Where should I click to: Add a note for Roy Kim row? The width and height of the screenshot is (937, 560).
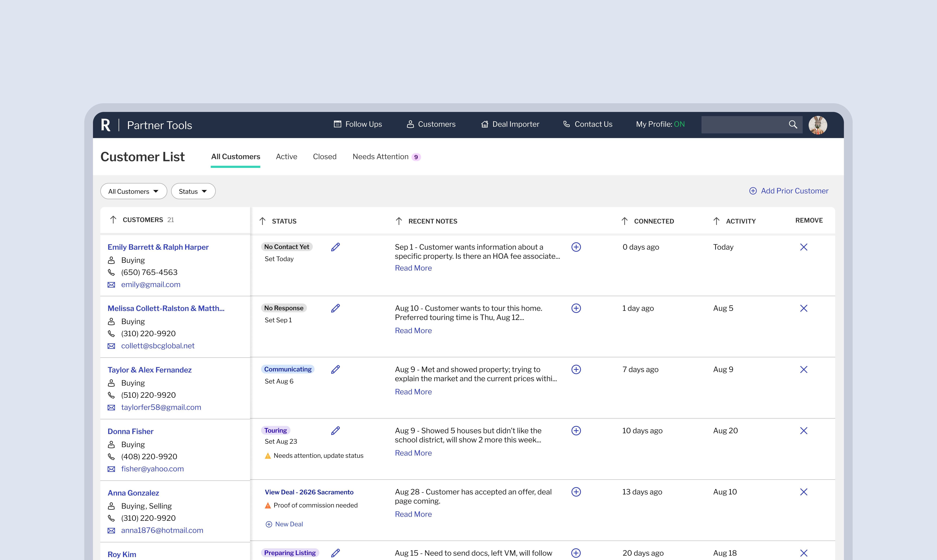[576, 553]
